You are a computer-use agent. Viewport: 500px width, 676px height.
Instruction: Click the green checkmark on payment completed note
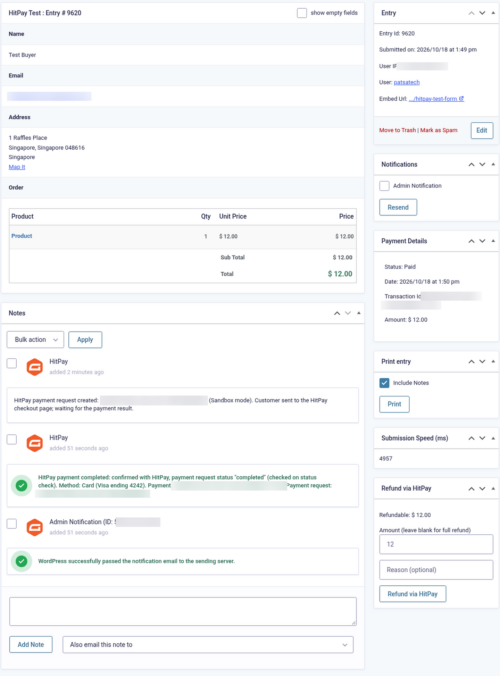pos(22,485)
